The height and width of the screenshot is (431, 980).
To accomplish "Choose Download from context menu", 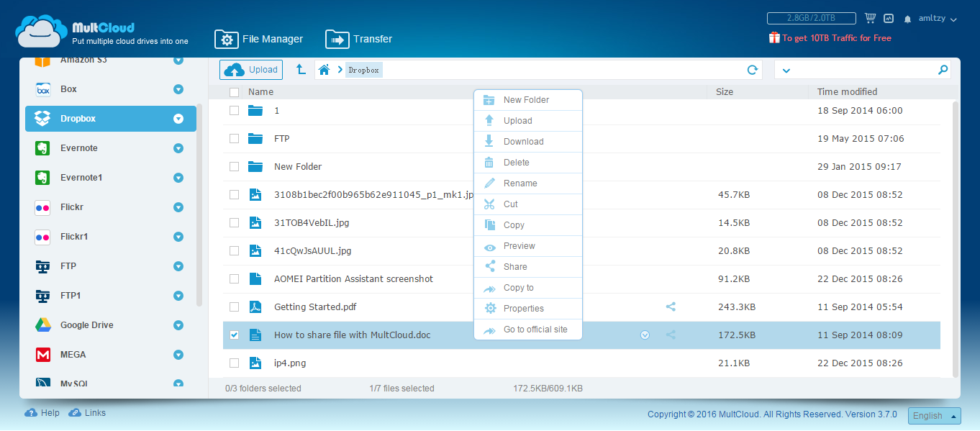I will (527, 142).
